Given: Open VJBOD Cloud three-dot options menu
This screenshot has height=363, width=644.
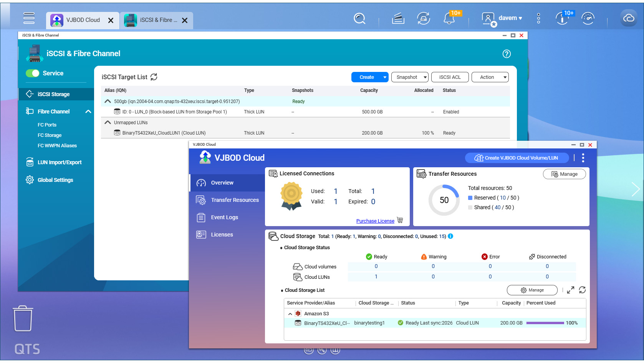Looking at the screenshot, I should (583, 158).
